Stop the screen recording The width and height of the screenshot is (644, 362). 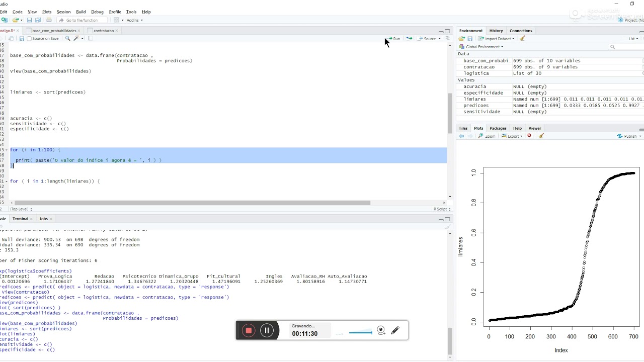click(249, 330)
